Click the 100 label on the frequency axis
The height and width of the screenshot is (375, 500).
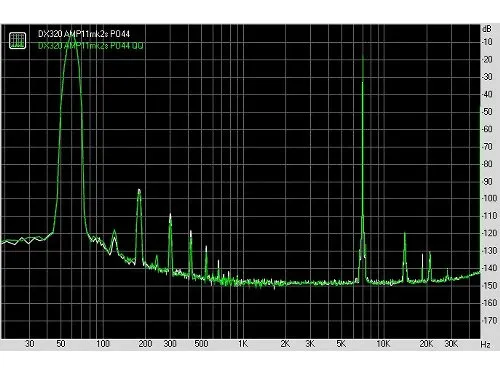pos(103,344)
